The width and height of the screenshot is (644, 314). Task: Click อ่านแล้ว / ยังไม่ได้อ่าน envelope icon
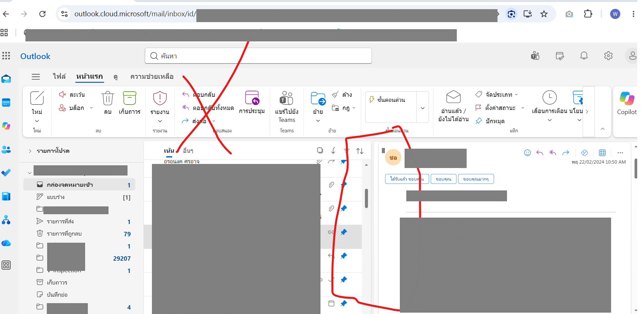pyautogui.click(x=453, y=97)
